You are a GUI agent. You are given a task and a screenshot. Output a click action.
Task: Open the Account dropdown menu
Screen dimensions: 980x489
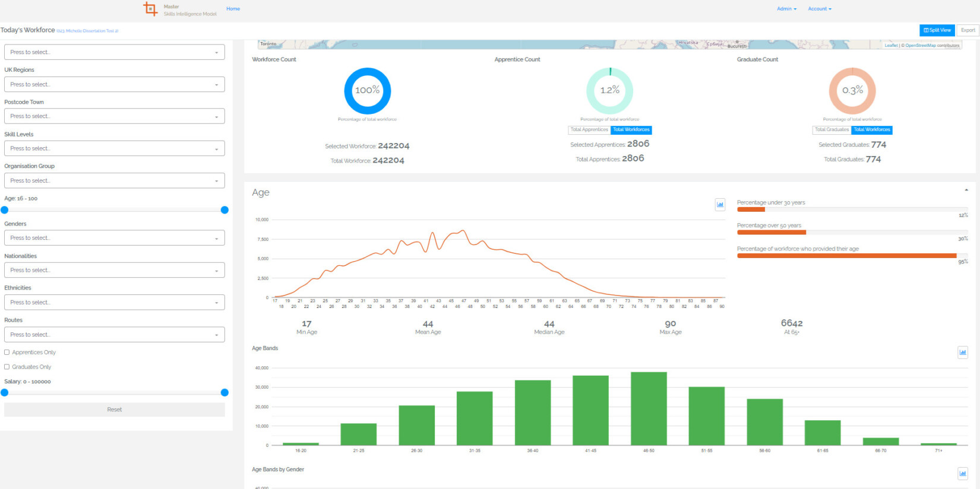820,9
